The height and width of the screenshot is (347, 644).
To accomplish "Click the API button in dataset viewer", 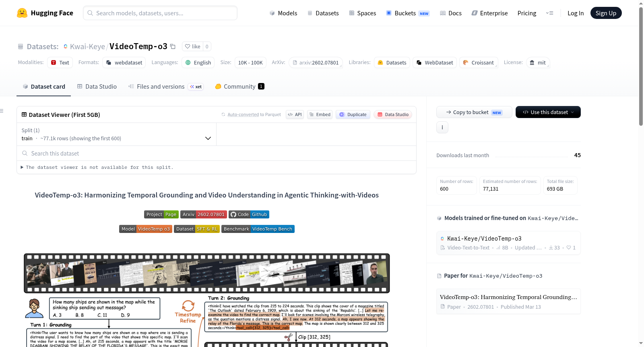I will [295, 114].
